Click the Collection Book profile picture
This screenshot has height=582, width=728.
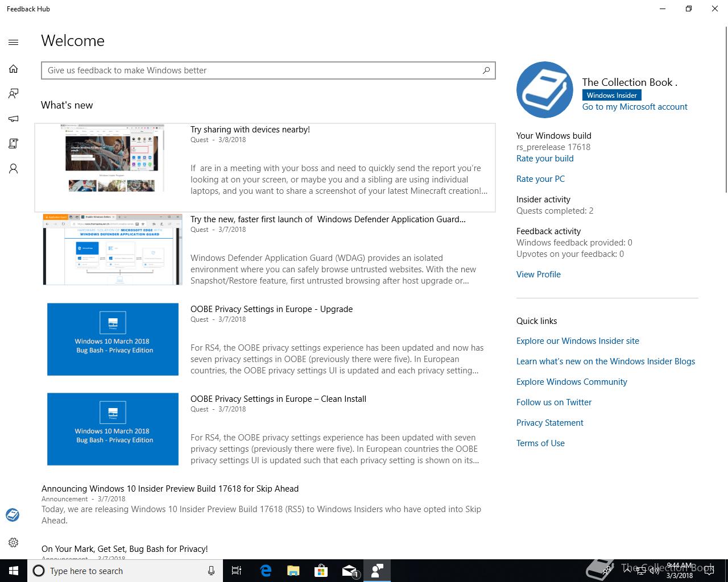(x=545, y=90)
